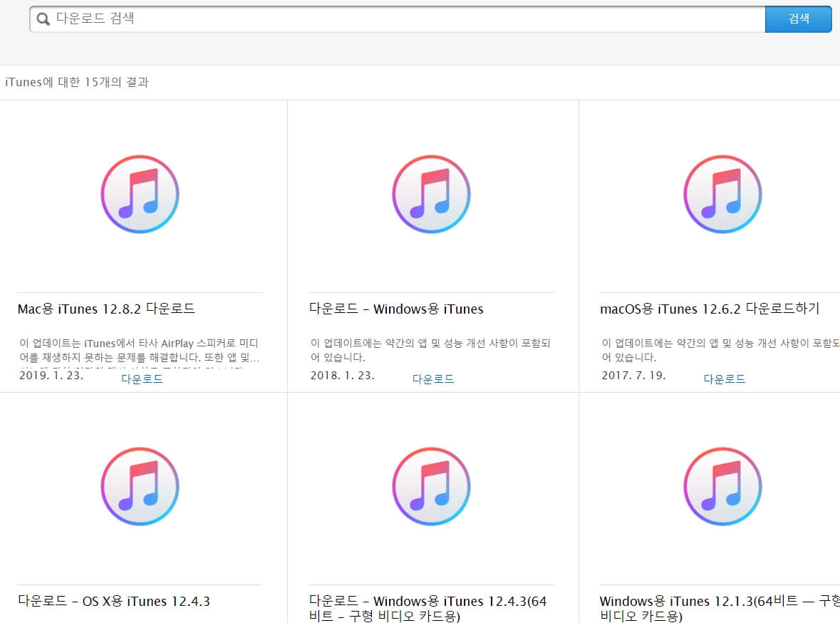Click 다운로드 link next to 2019. 1. 23.

point(142,379)
